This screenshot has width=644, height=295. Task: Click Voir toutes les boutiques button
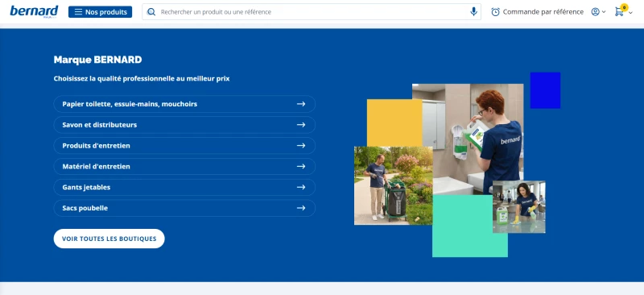click(109, 239)
